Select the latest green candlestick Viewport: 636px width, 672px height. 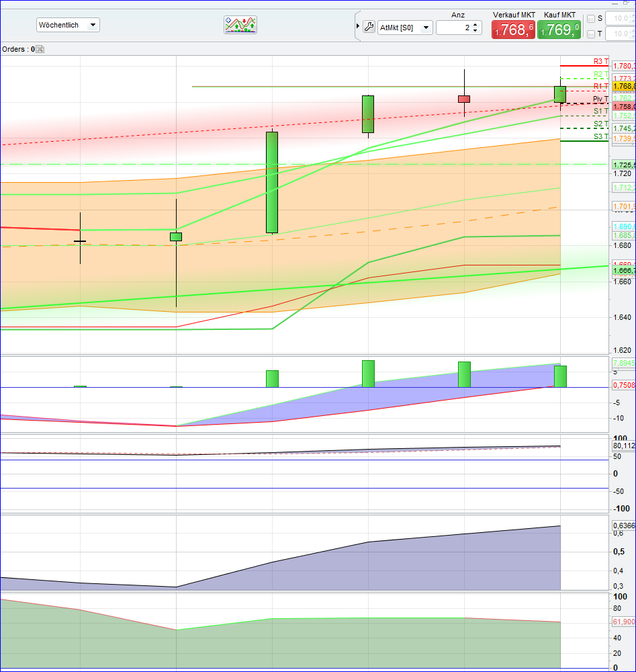pyautogui.click(x=560, y=94)
